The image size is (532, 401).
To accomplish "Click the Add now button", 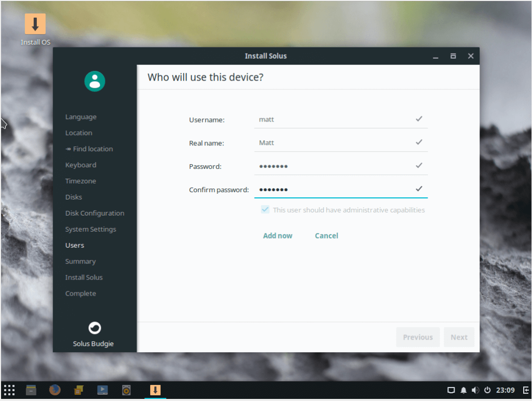I will (277, 235).
